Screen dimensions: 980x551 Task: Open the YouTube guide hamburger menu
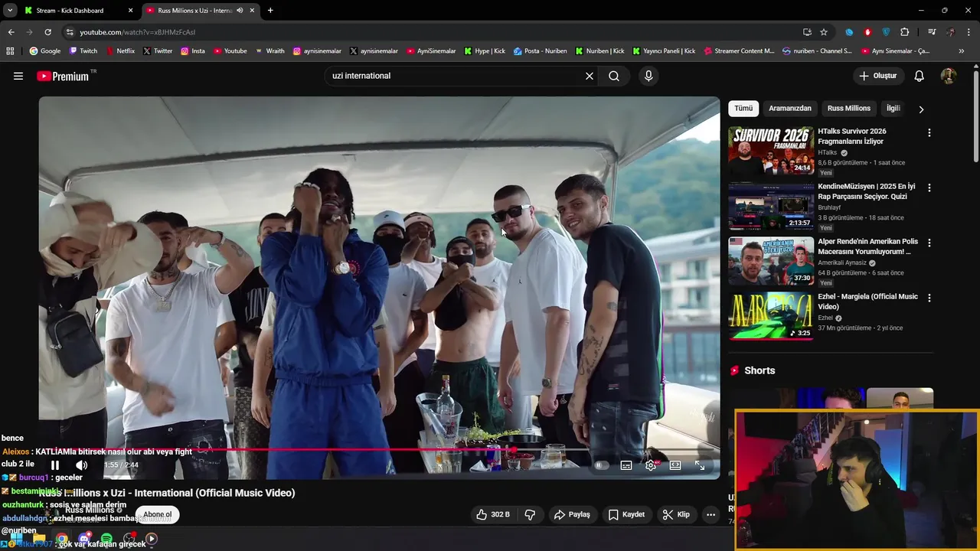(18, 76)
